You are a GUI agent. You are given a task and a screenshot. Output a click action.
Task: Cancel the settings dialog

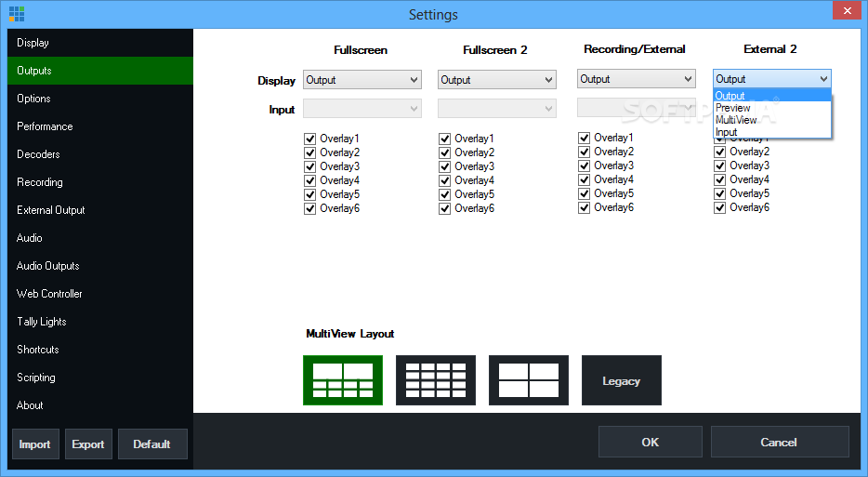pos(780,442)
